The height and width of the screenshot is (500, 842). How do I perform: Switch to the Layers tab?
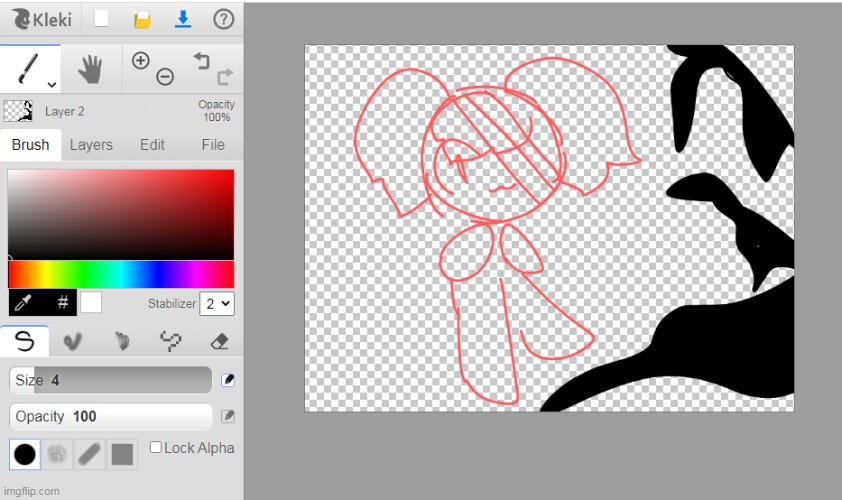tap(91, 145)
